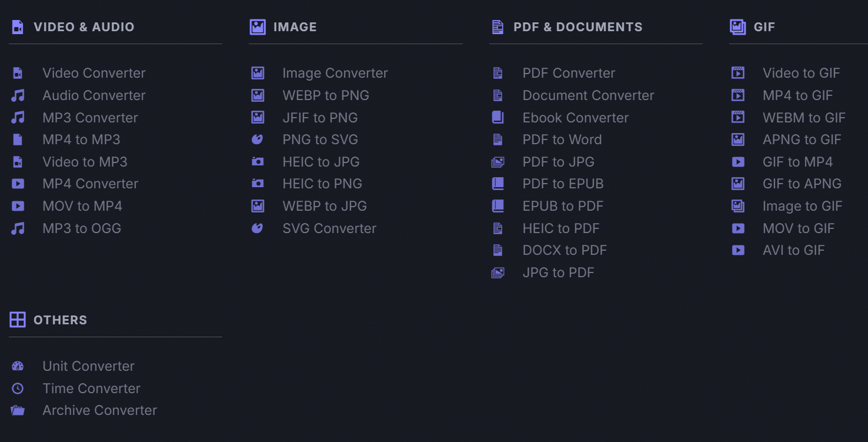
Task: Choose the WEBP to JPG link
Action: tap(325, 206)
